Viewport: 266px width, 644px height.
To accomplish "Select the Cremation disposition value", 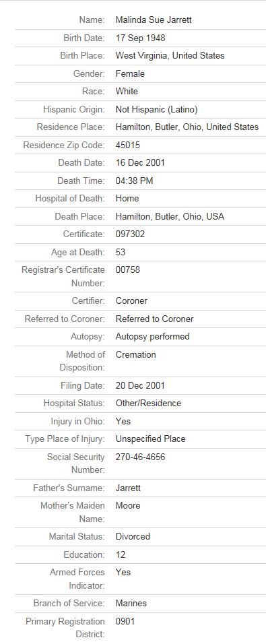I will (136, 354).
